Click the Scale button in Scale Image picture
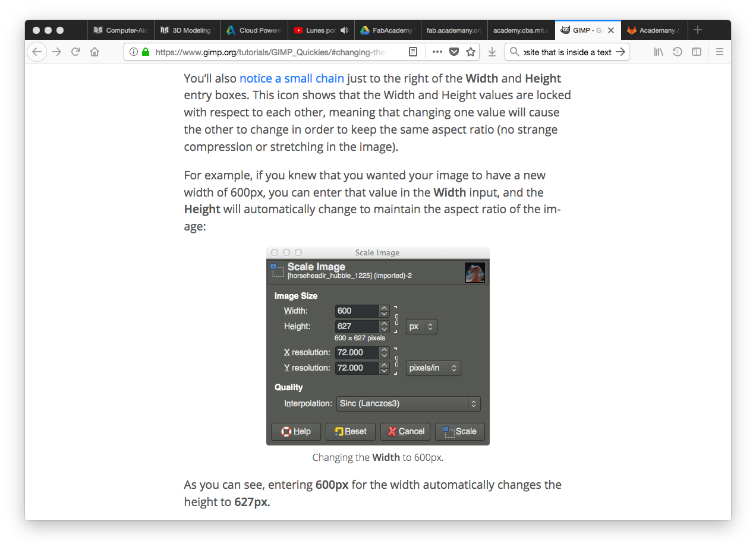Viewport: 756px width, 550px height. coord(460,431)
